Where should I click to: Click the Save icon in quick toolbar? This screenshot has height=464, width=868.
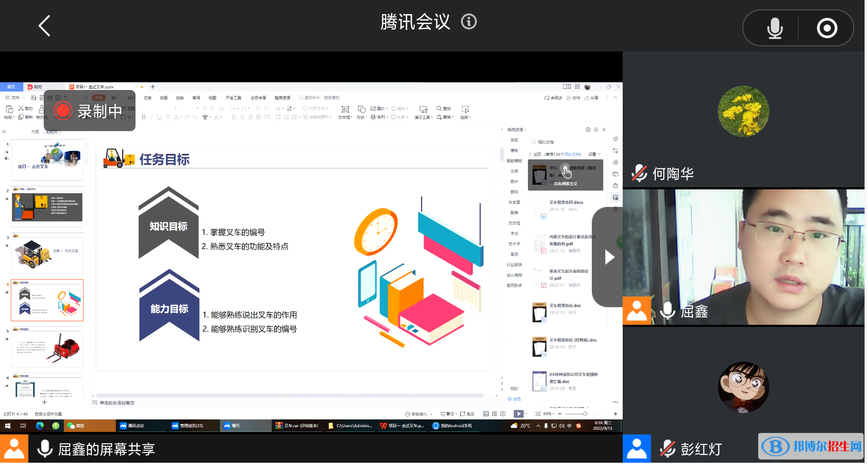coord(33,98)
